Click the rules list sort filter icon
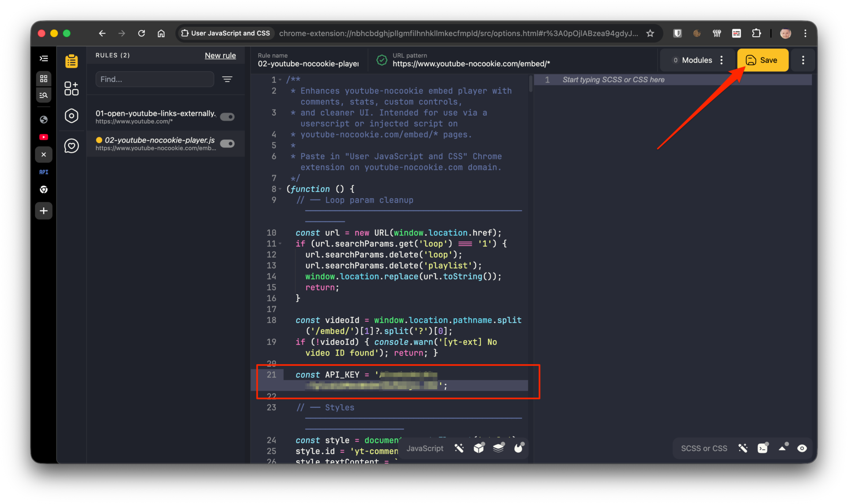The width and height of the screenshot is (848, 504). pos(227,79)
